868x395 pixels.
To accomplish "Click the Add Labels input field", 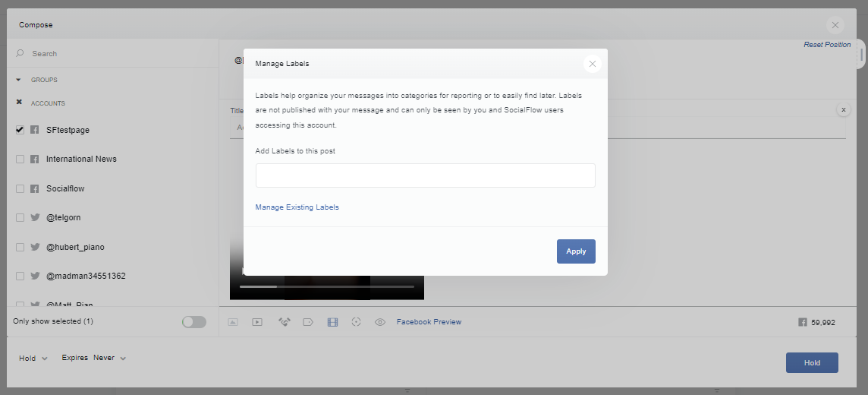I will 425,175.
